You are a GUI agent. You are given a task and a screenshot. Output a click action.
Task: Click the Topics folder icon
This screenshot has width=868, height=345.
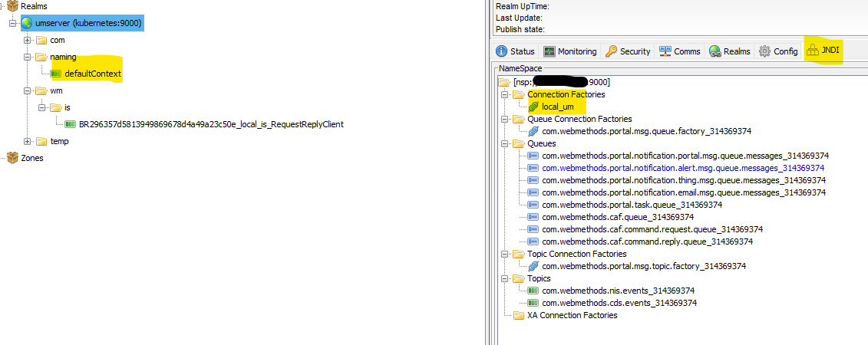coord(519,278)
